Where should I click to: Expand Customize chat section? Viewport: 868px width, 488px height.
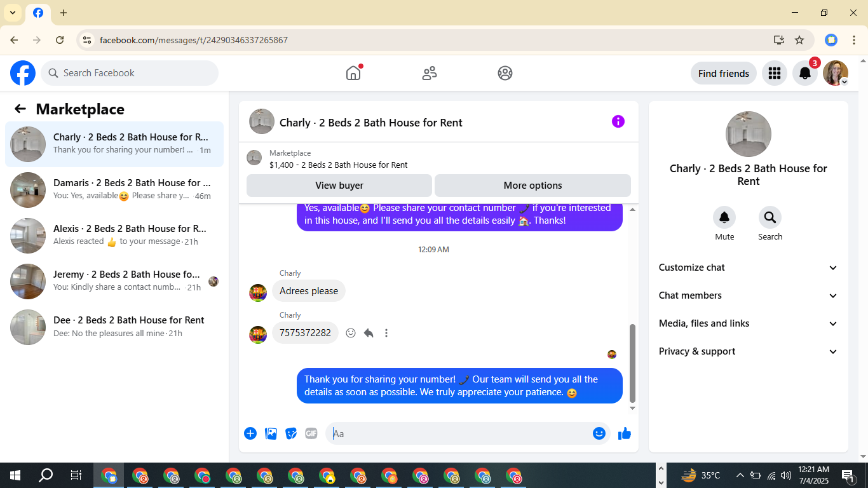749,268
